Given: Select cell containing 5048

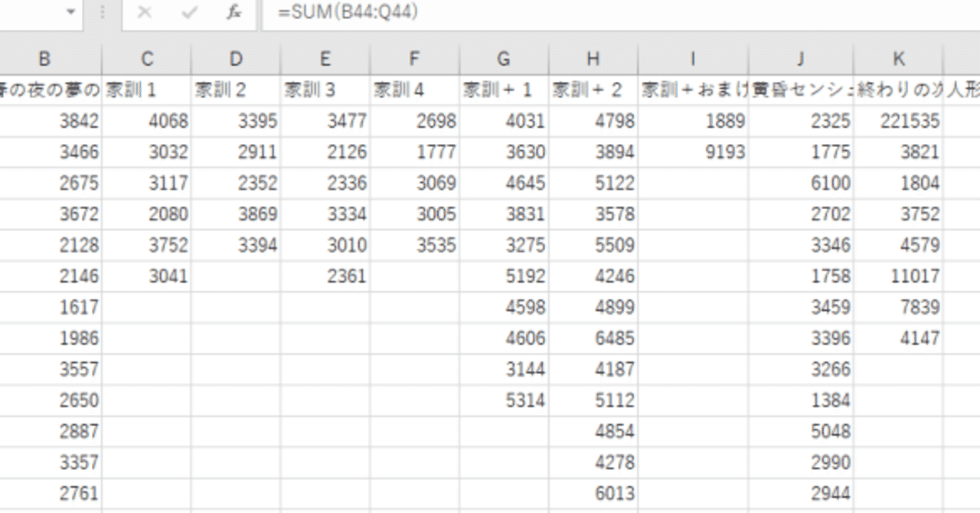Looking at the screenshot, I should (x=801, y=432).
